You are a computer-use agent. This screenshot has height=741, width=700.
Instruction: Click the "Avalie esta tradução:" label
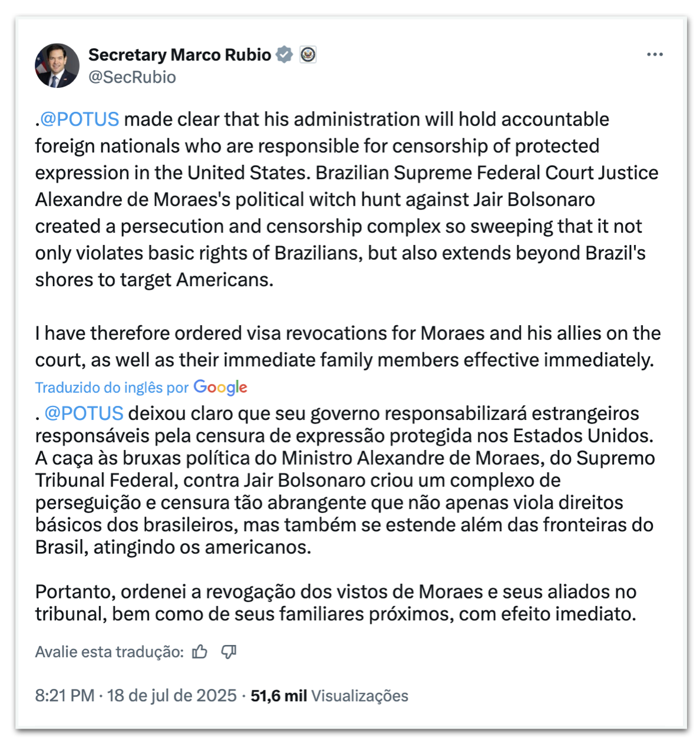pyautogui.click(x=109, y=651)
